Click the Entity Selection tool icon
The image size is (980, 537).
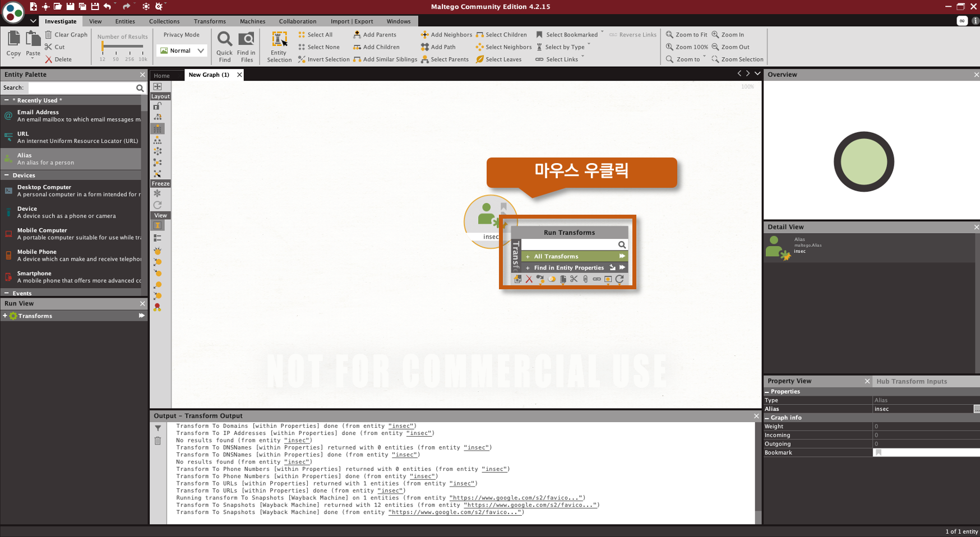pos(279,39)
